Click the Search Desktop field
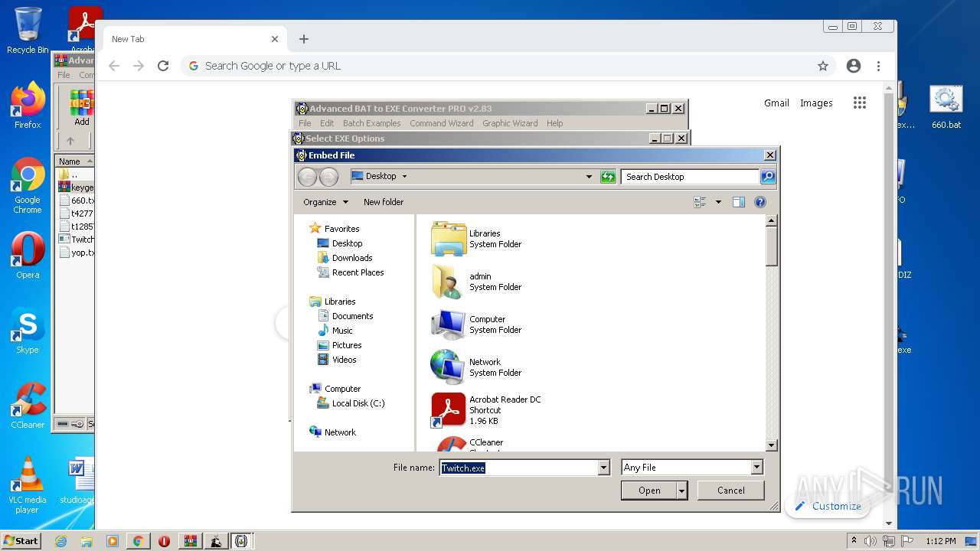The width and height of the screenshot is (980, 551). tap(690, 177)
